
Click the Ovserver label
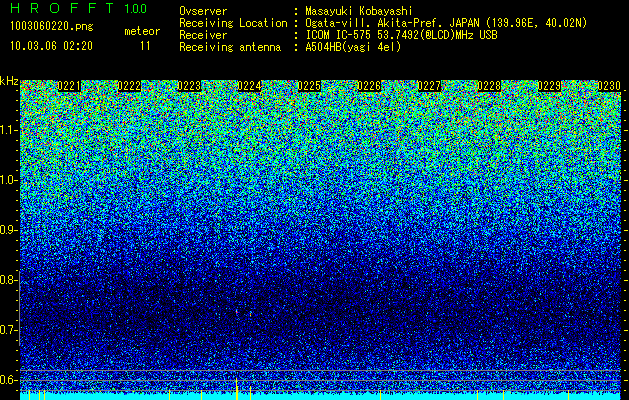[x=203, y=11]
